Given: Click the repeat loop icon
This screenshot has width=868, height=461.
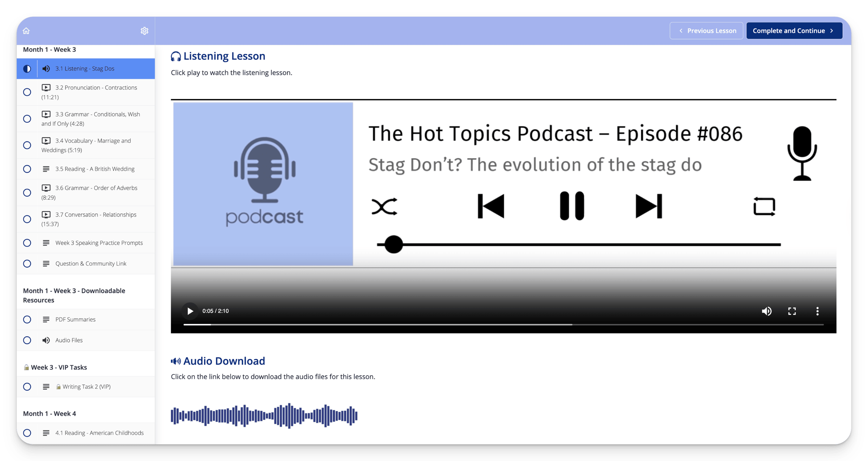Looking at the screenshot, I should click(764, 206).
